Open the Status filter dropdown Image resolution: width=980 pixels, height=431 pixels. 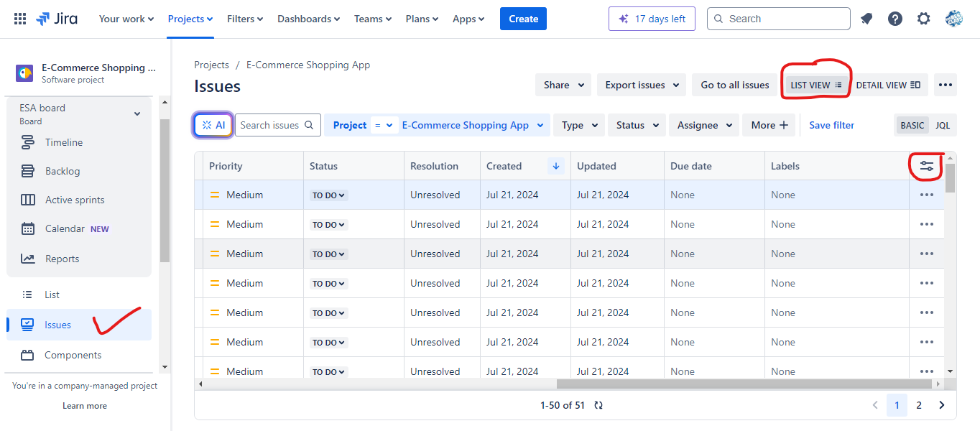pyautogui.click(x=637, y=124)
